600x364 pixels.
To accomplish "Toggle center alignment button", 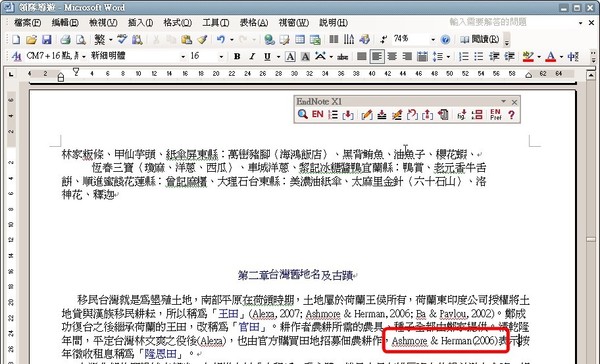I will 392,57.
